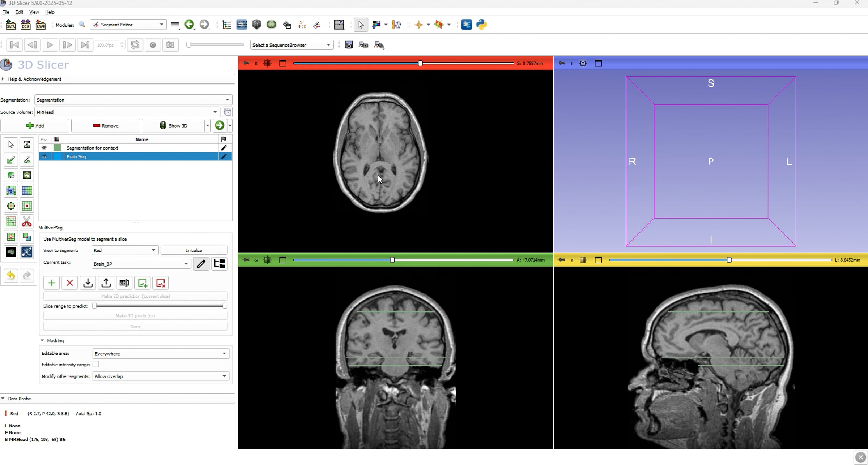Click the layout selection toolbar icon

click(x=339, y=25)
